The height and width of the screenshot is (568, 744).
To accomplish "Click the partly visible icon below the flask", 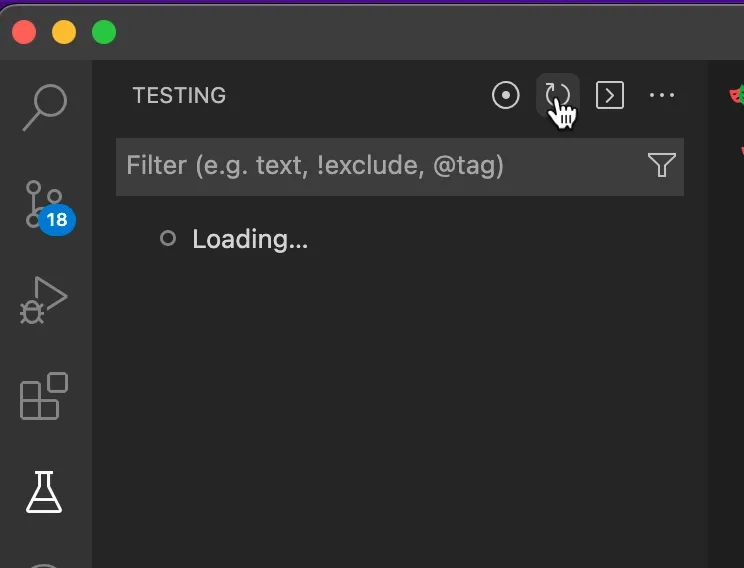I will tap(44, 561).
